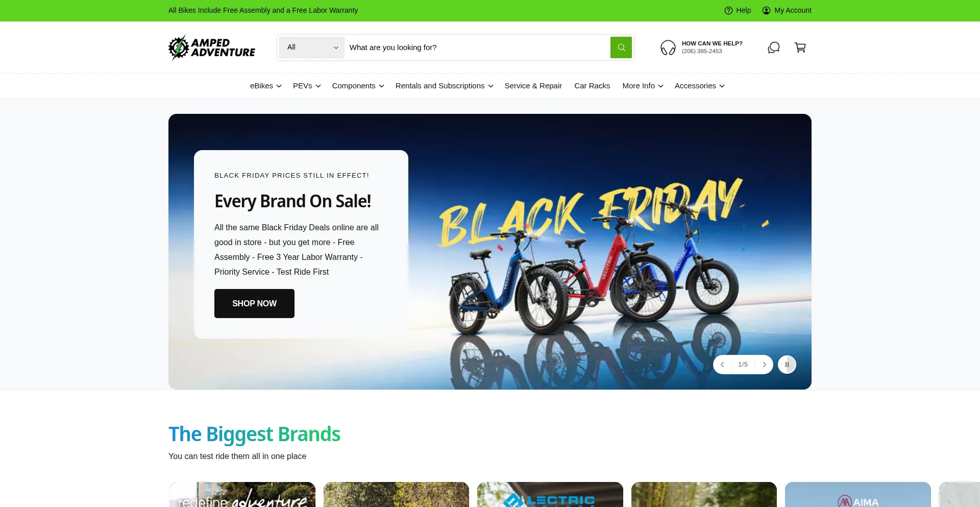
Task: Click the SHOP NOW button
Action: click(x=254, y=303)
